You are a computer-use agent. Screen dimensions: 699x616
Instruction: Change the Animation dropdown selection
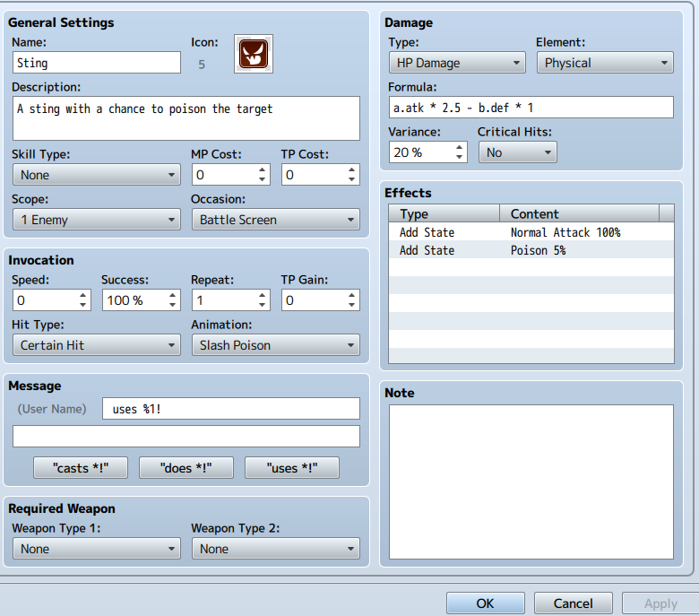[x=275, y=345]
